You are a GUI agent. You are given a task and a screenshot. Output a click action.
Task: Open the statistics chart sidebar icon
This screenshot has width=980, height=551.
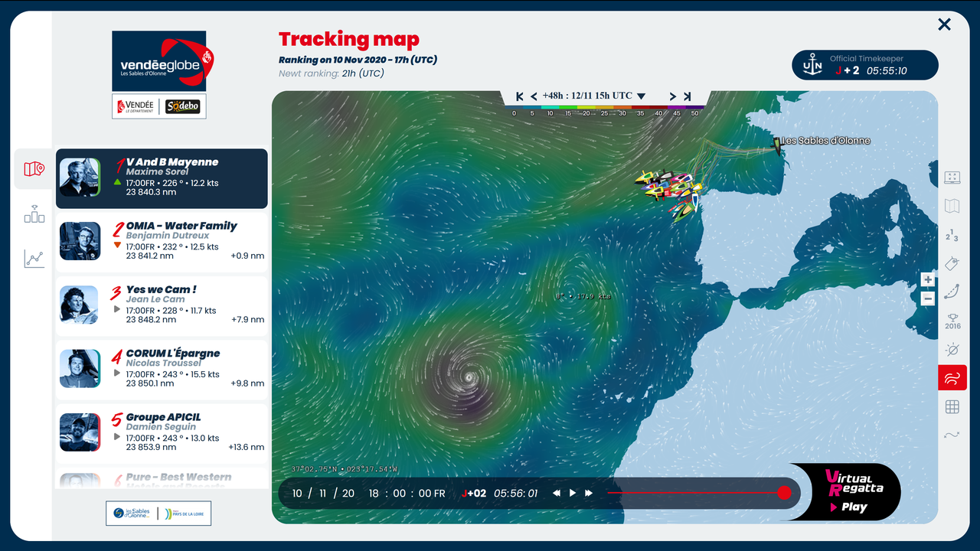[x=34, y=259]
